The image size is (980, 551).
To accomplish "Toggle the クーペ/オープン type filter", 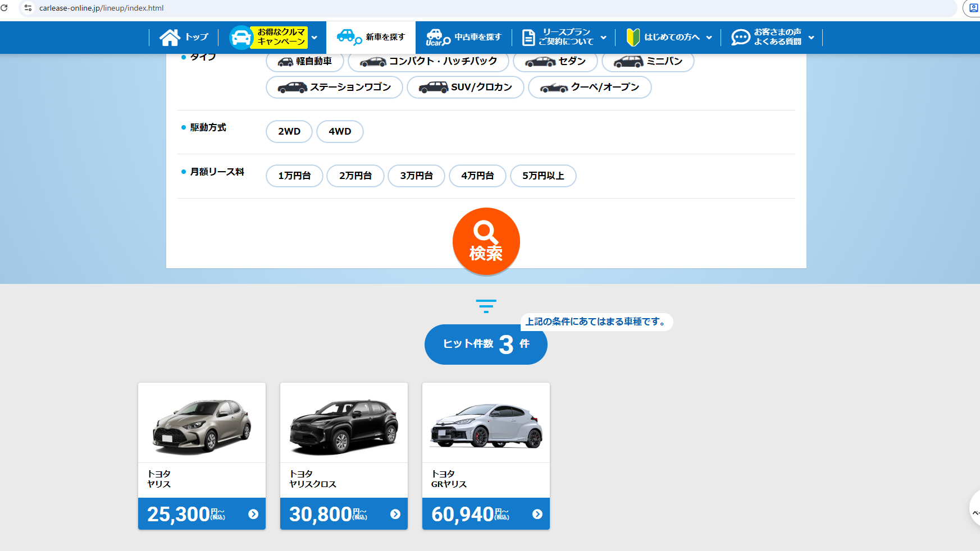I will 590,87.
